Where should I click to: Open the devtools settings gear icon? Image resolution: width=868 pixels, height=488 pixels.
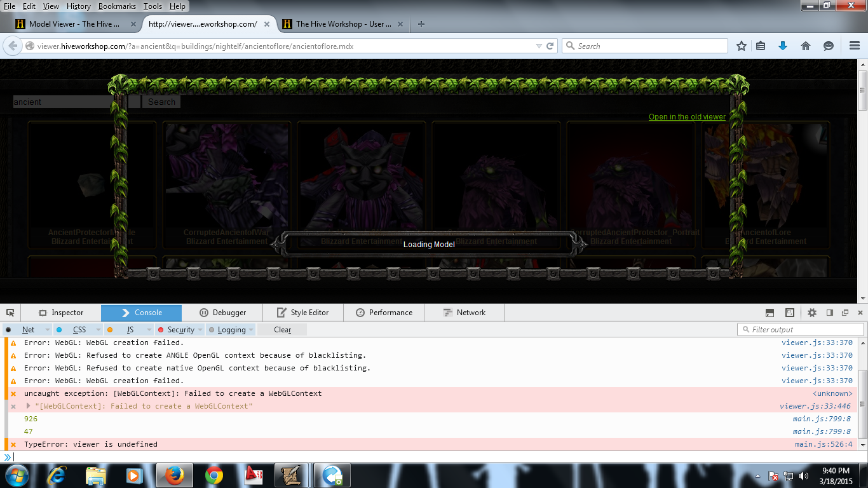point(812,313)
